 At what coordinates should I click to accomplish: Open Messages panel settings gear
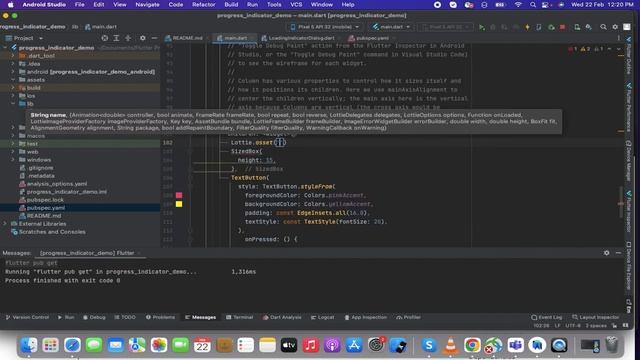[607, 253]
